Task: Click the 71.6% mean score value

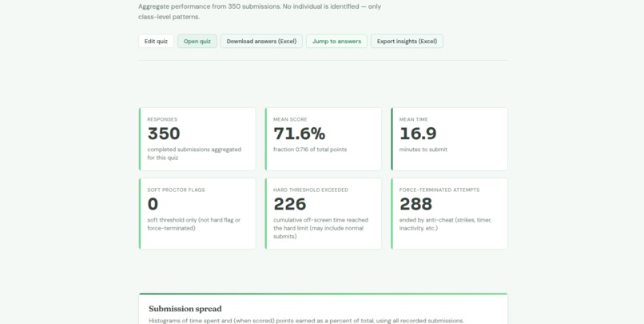Action: point(300,134)
